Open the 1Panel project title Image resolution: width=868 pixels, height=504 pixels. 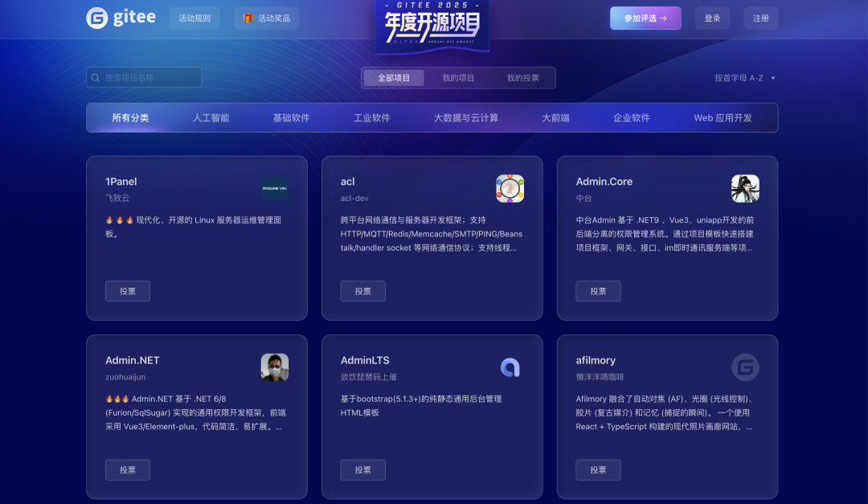[121, 182]
